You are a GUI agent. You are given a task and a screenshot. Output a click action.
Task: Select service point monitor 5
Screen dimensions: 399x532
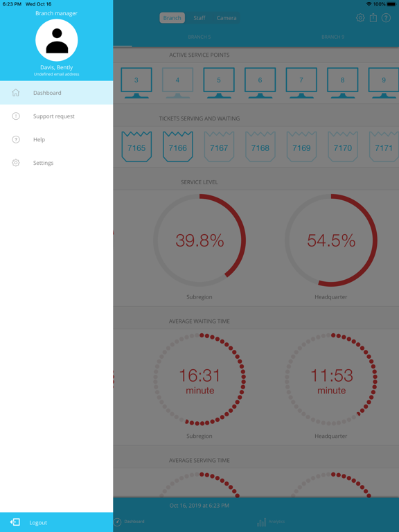[x=219, y=83]
